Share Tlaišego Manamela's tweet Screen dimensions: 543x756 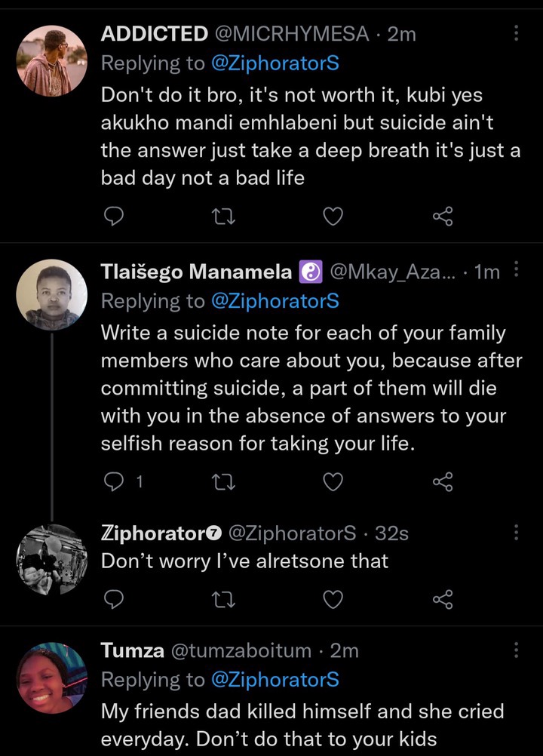point(443,481)
